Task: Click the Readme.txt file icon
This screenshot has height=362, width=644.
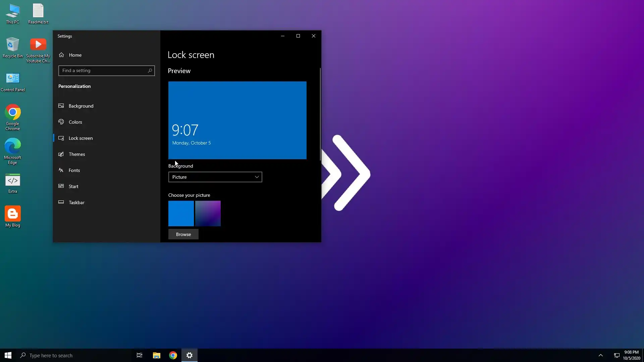Action: pos(38,11)
